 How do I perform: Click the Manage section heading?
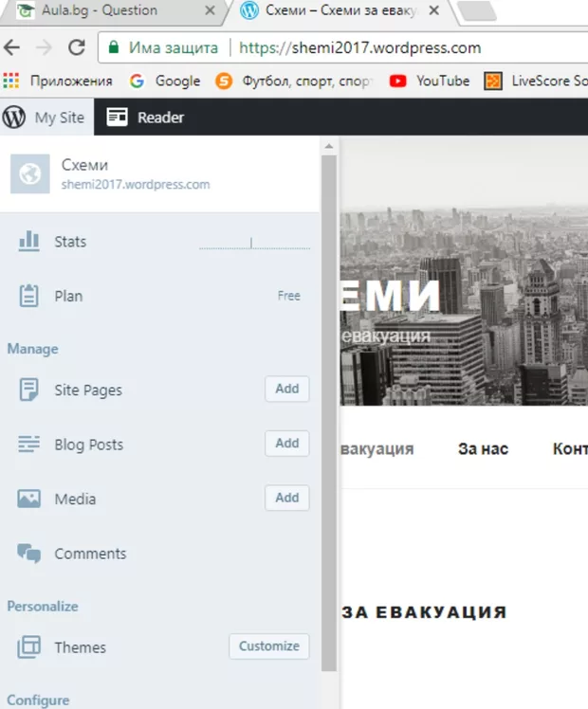(x=32, y=349)
